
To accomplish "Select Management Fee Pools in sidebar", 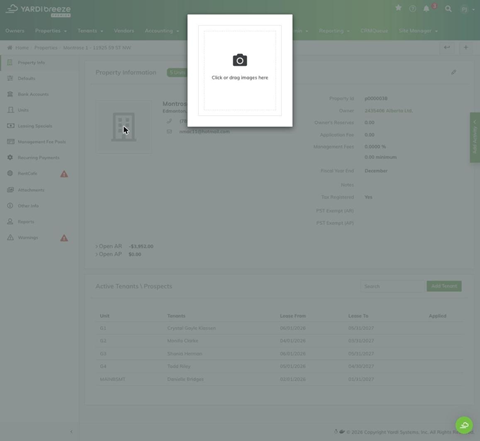I will pyautogui.click(x=39, y=142).
